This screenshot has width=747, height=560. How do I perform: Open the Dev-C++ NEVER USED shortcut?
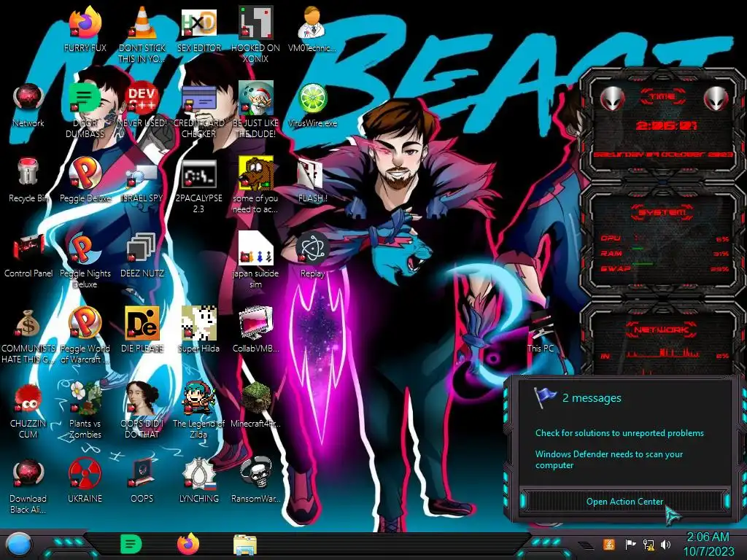coord(142,98)
